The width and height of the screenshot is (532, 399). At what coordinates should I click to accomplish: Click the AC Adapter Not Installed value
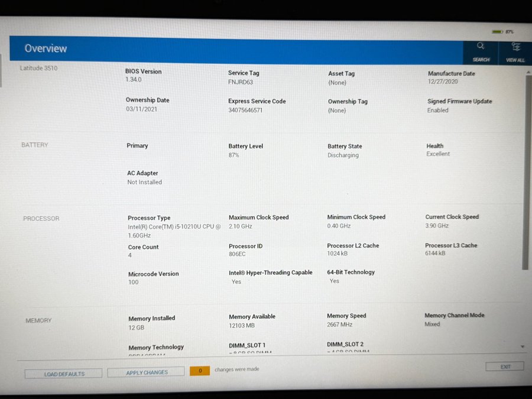pyautogui.click(x=145, y=182)
